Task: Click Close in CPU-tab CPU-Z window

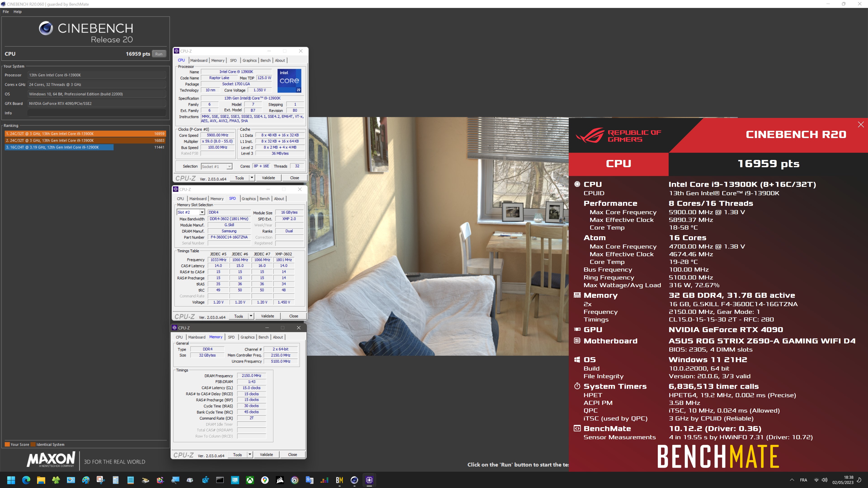Action: 295,178
